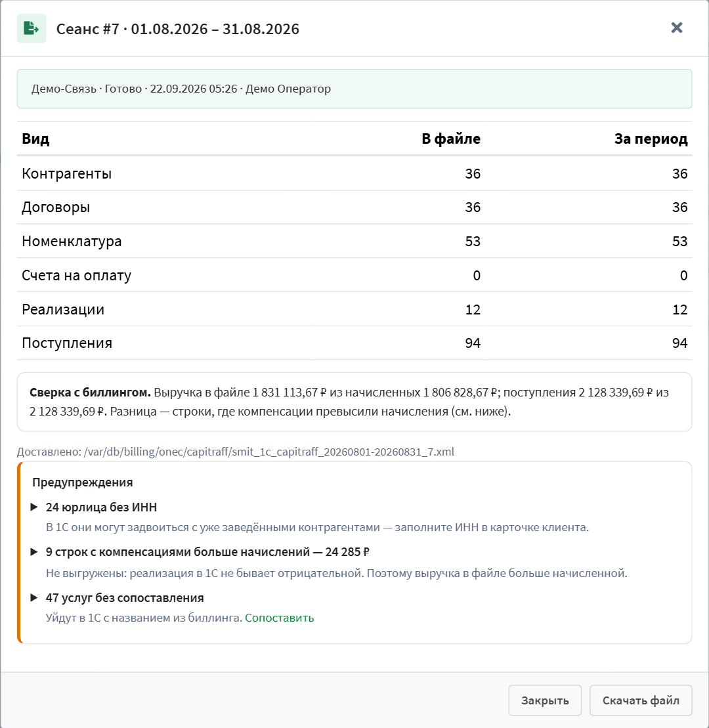The height and width of the screenshot is (728, 709).
Task: Click the "За период" value for Поступления
Action: 679,343
